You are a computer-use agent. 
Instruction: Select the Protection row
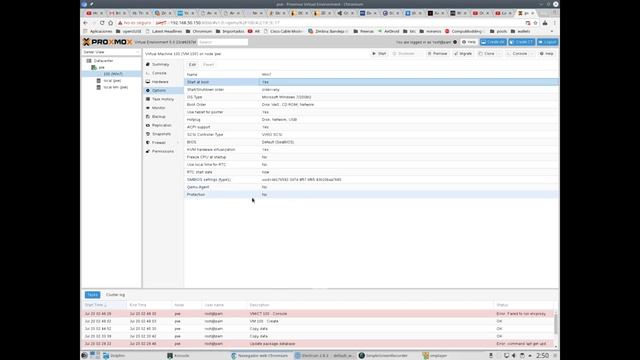(x=371, y=195)
